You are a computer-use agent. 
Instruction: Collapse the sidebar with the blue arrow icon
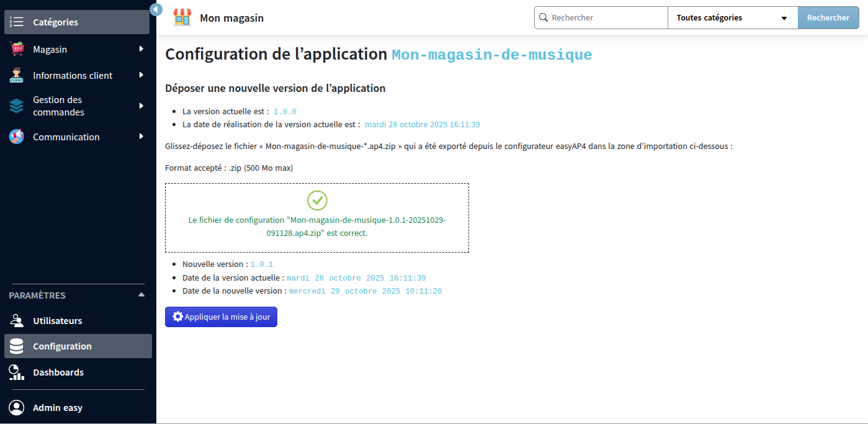click(155, 9)
